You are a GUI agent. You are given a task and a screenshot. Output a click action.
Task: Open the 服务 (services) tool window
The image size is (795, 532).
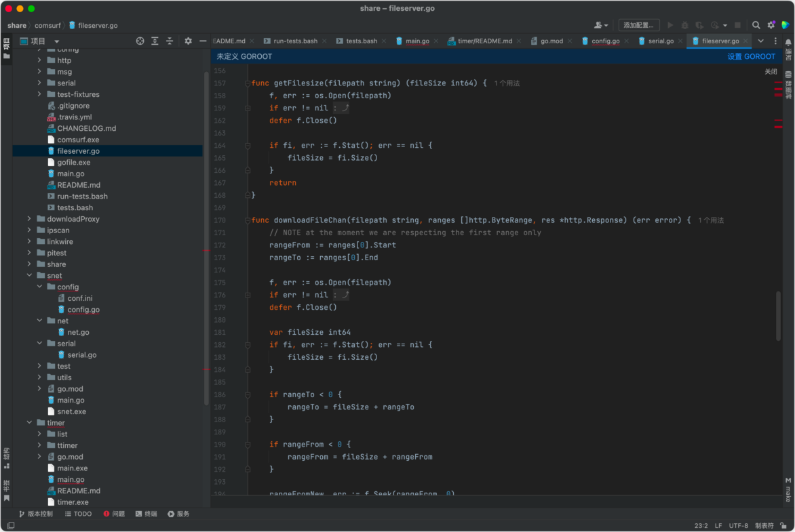tap(178, 514)
